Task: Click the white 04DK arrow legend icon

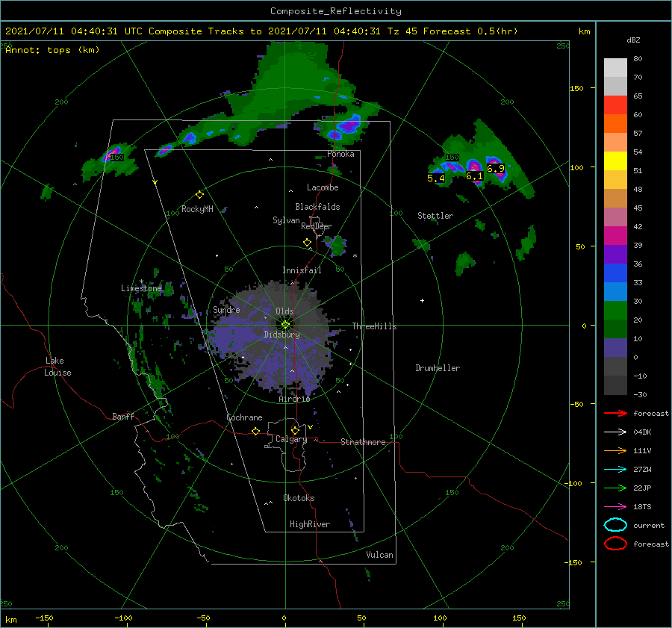Action: pos(615,432)
